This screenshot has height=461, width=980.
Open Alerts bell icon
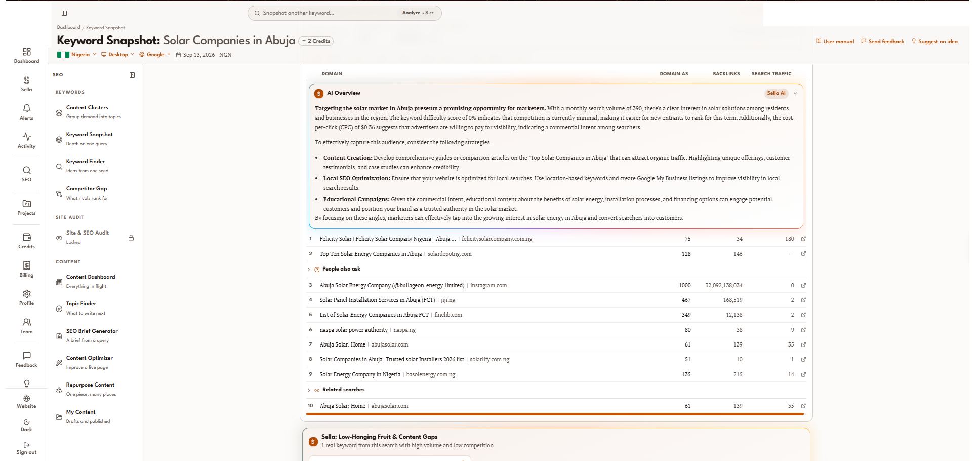[x=27, y=108]
